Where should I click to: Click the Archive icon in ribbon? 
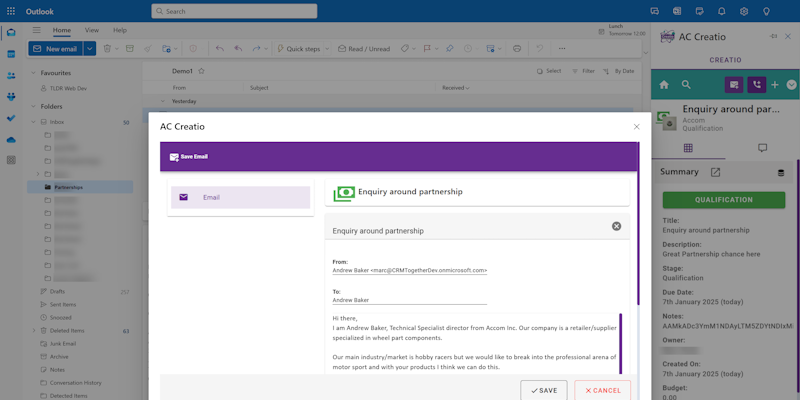(x=130, y=48)
